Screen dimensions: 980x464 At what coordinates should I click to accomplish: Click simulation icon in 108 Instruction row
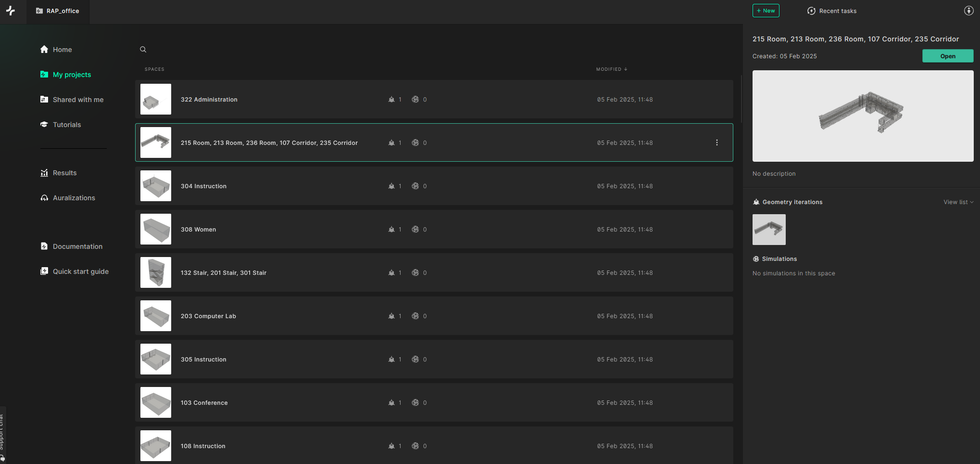pos(415,446)
